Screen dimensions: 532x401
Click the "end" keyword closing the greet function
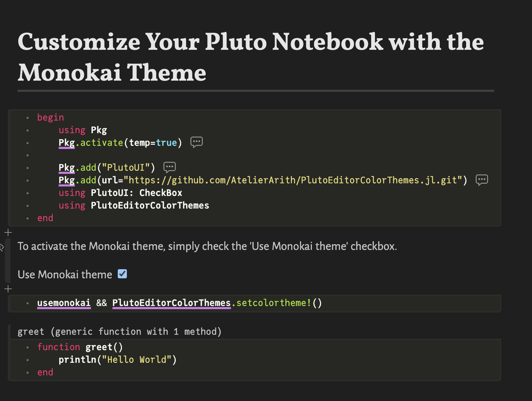[x=45, y=372]
